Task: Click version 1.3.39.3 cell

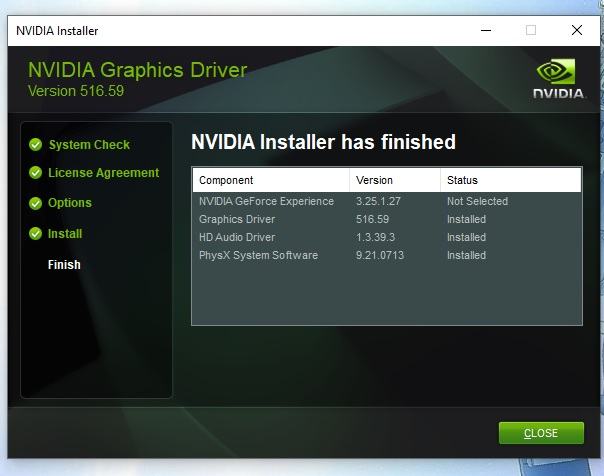Action: (376, 237)
